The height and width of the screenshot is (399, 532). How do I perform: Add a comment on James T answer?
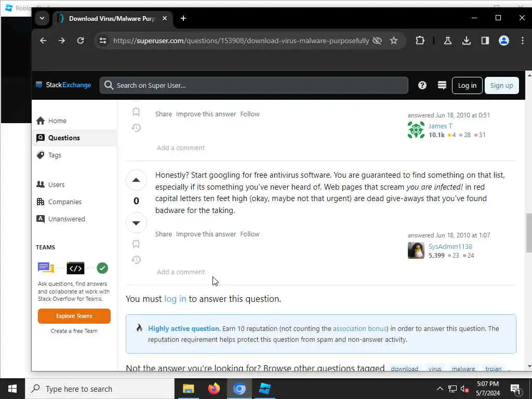coord(180,148)
